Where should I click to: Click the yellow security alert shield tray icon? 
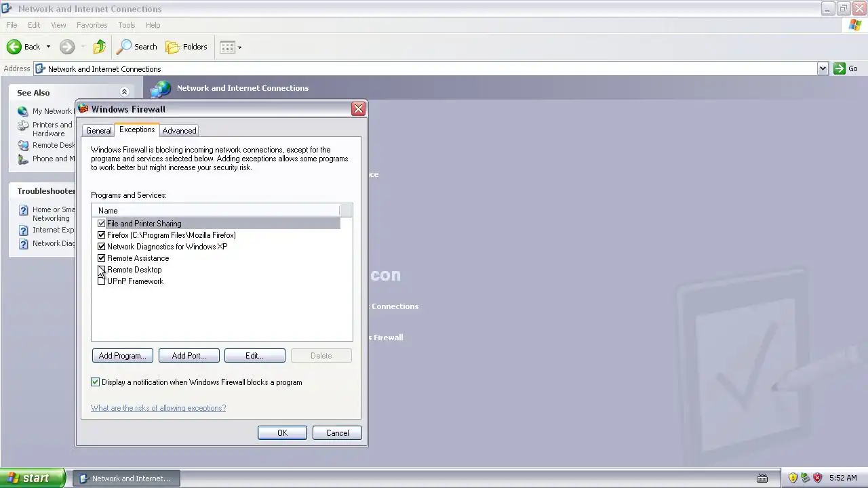click(793, 478)
